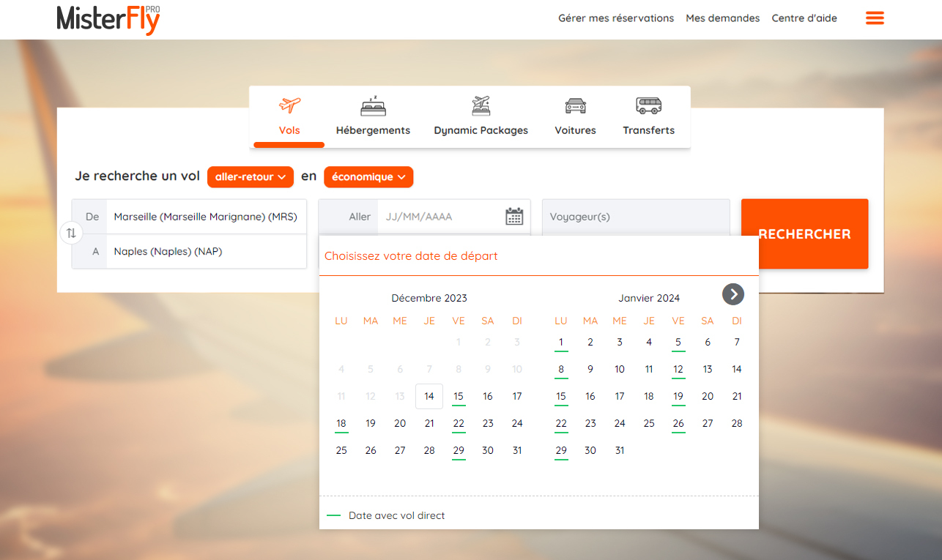942x560 pixels.
Task: Open the Centre d'aide menu item
Action: pos(804,18)
